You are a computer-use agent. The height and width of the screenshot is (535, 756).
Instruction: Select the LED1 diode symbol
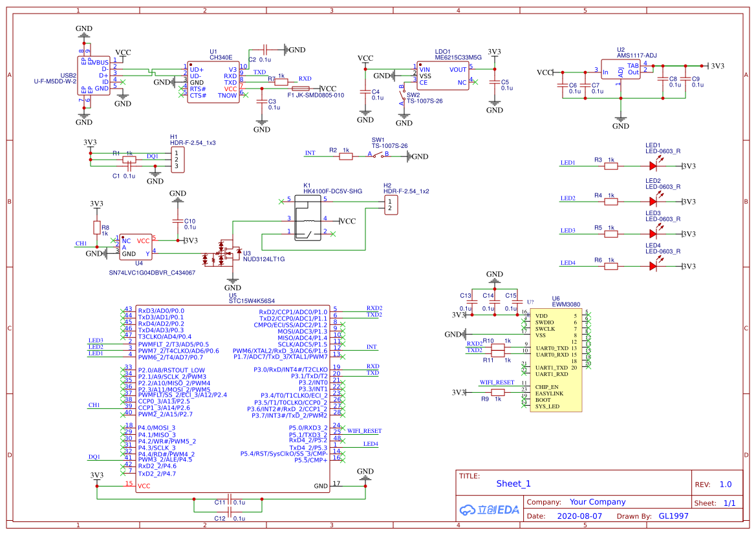[x=654, y=165]
